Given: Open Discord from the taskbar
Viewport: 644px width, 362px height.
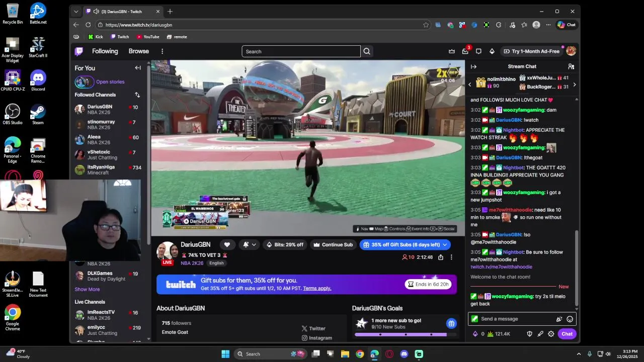Looking at the screenshot, I should click(x=404, y=354).
